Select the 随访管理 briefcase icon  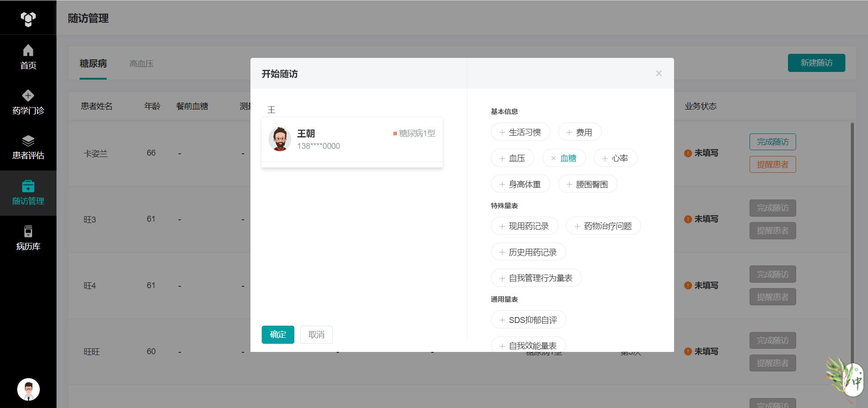[x=28, y=186]
